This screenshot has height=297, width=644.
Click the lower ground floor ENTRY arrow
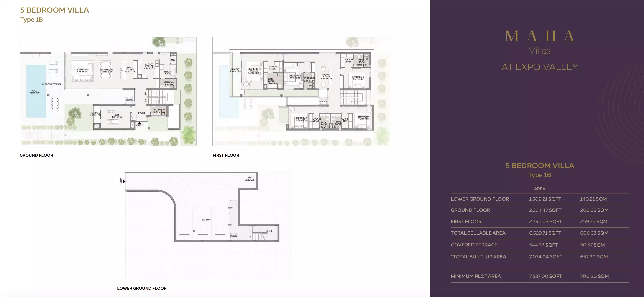click(x=124, y=182)
